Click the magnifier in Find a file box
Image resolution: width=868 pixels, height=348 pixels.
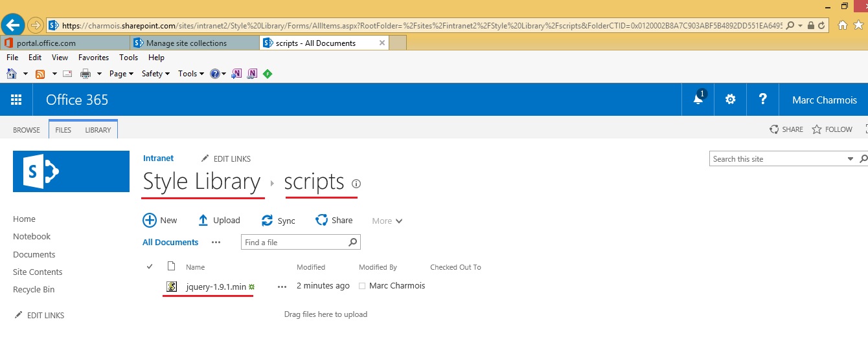pyautogui.click(x=352, y=243)
